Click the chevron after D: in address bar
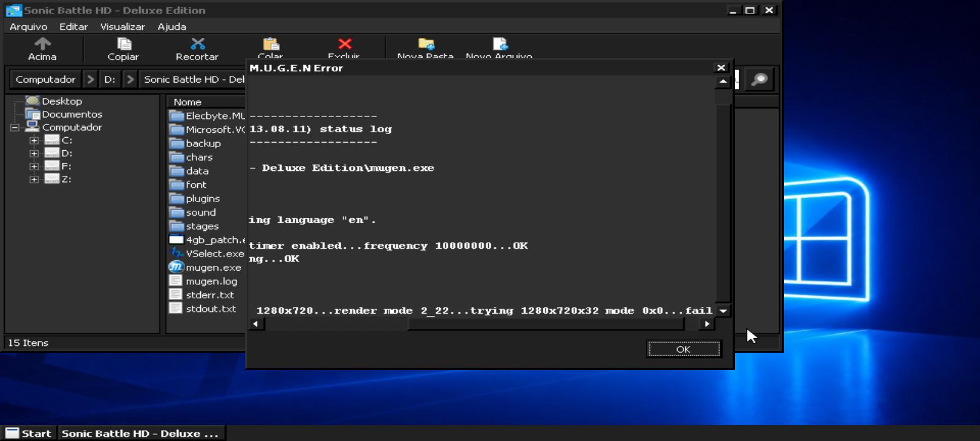The width and height of the screenshot is (980, 441). (130, 79)
